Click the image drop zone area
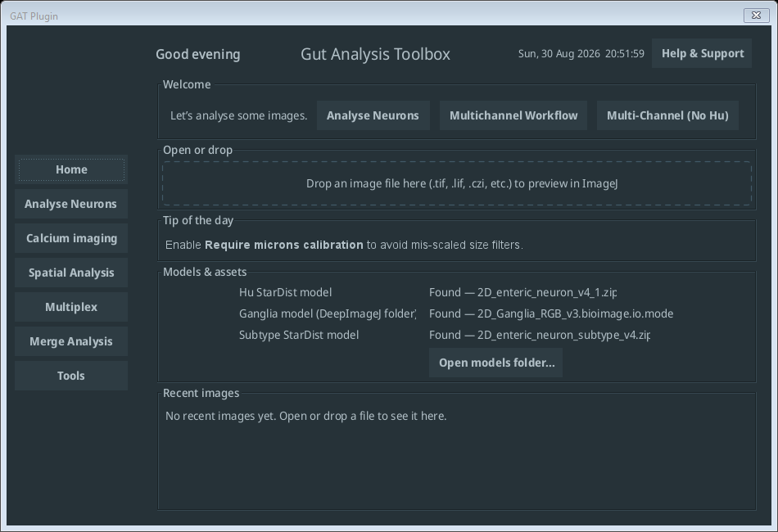Screen dimensions: 778x532 point(457,183)
